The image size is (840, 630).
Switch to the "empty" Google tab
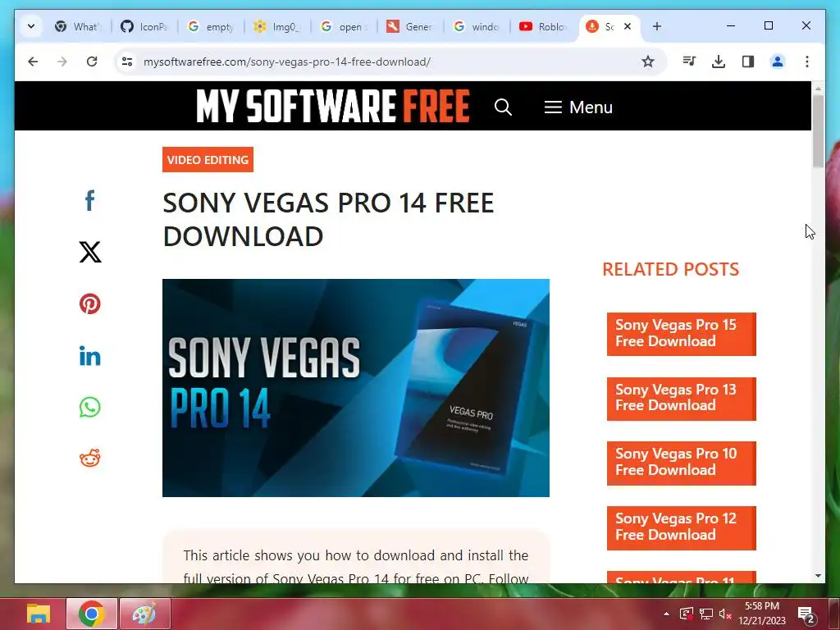tap(211, 26)
